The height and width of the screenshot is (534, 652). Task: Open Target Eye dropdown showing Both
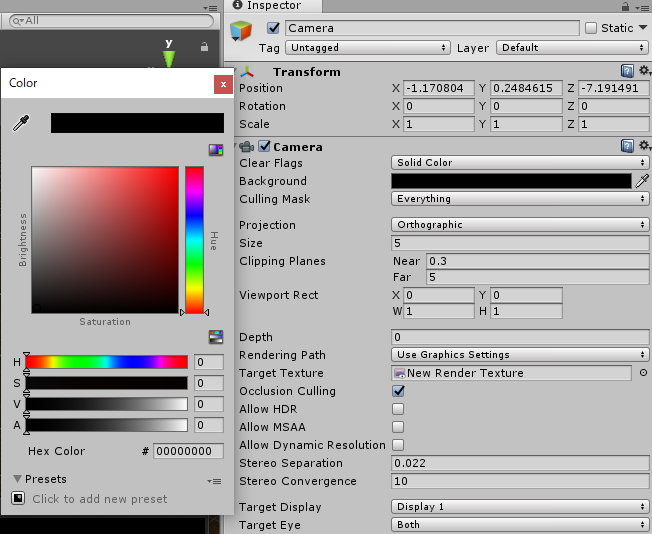[x=520, y=524]
